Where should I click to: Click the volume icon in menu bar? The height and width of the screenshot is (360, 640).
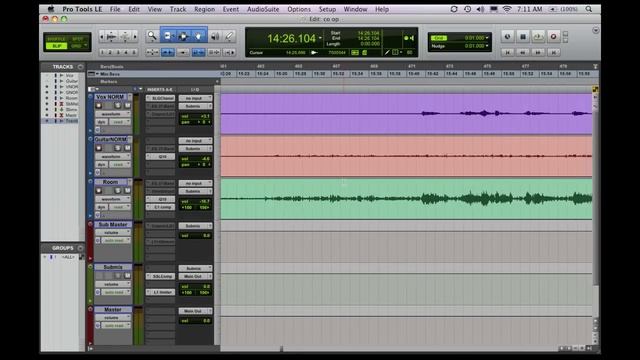tap(480, 9)
